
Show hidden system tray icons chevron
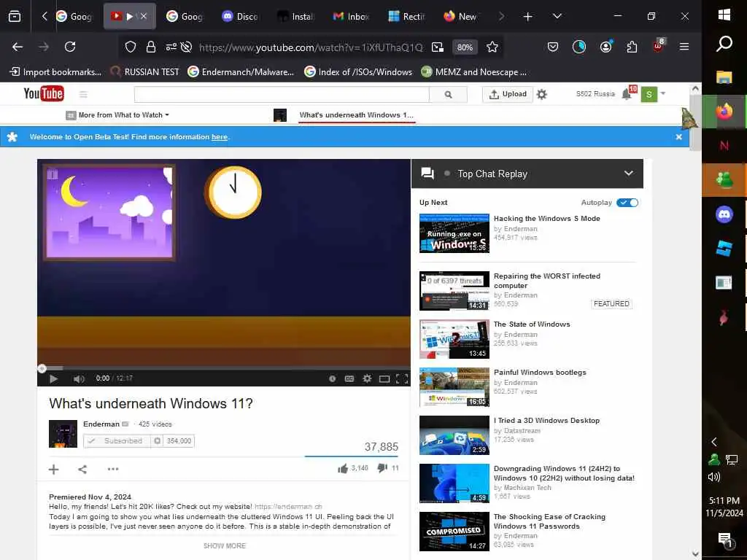(713, 442)
